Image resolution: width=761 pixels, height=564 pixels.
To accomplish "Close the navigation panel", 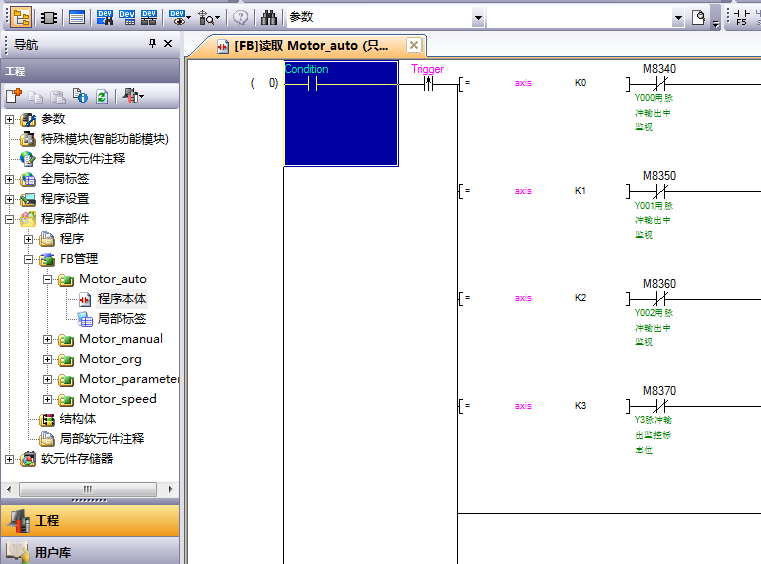I will [x=168, y=43].
